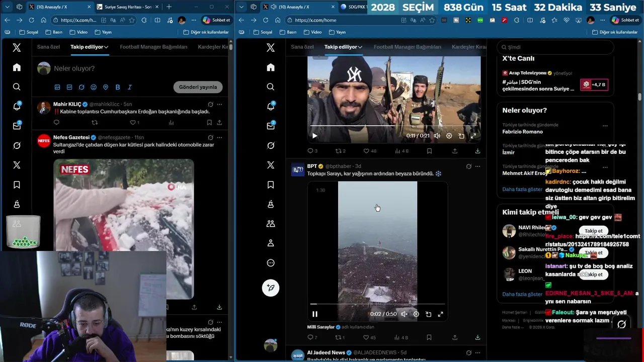Open Communities icon in right window sidebar
Screen dimensions: 644x362
(x=271, y=224)
